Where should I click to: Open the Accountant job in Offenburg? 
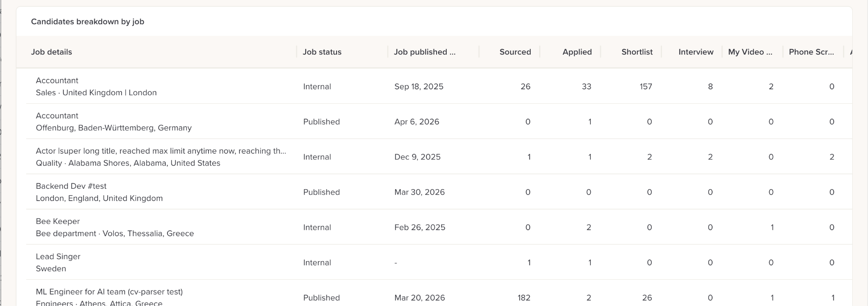pos(57,116)
